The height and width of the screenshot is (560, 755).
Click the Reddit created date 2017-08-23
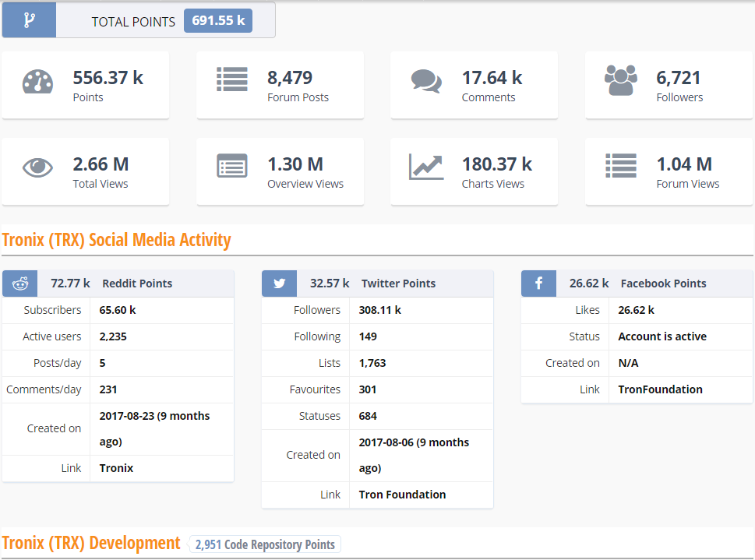tap(154, 428)
